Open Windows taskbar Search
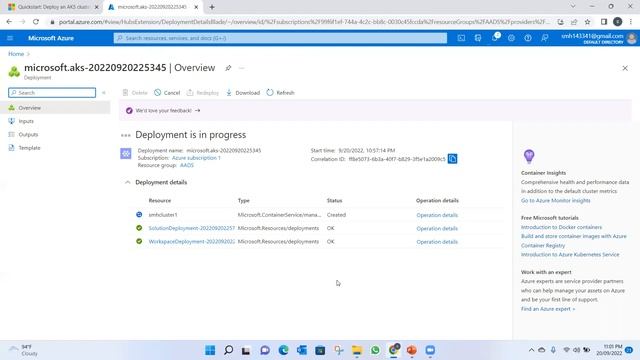 pos(229,350)
